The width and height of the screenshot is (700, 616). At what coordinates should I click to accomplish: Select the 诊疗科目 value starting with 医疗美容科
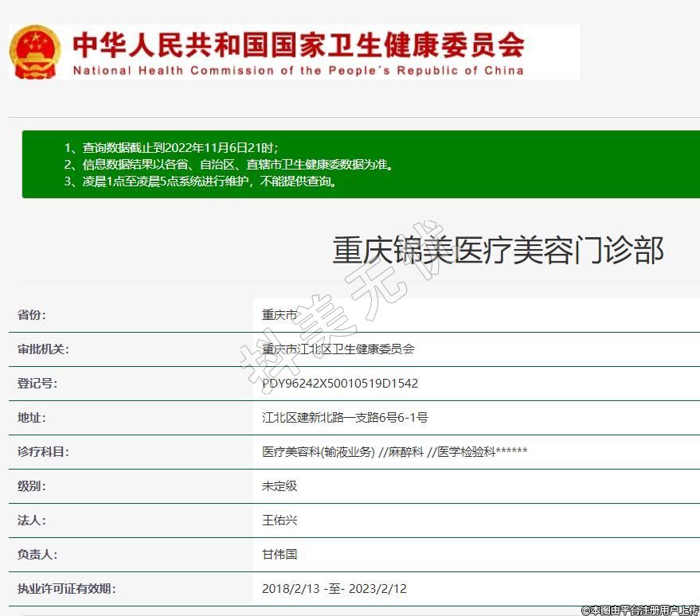tap(394, 452)
